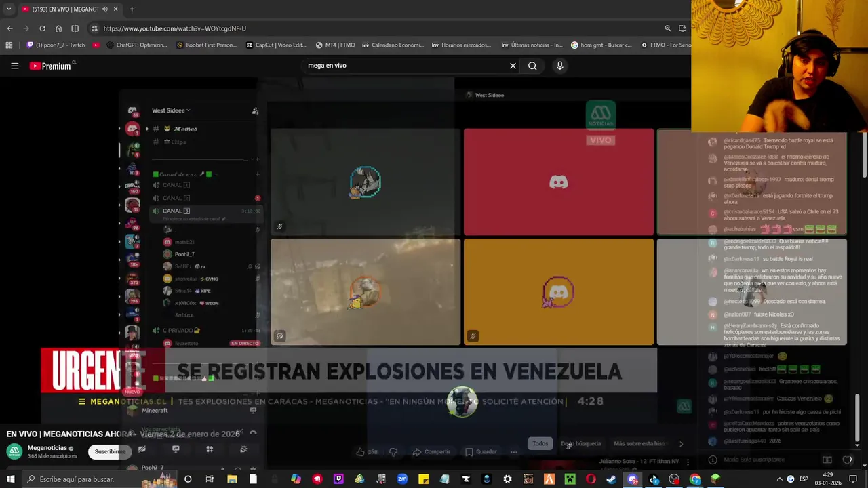Click the EN DIRECTO badge by felixelteto
This screenshot has height=488, width=868.
[245, 344]
